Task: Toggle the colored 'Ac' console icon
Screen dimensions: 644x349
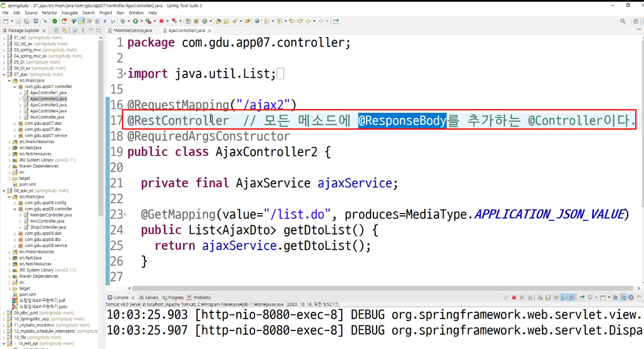Action: point(624,297)
